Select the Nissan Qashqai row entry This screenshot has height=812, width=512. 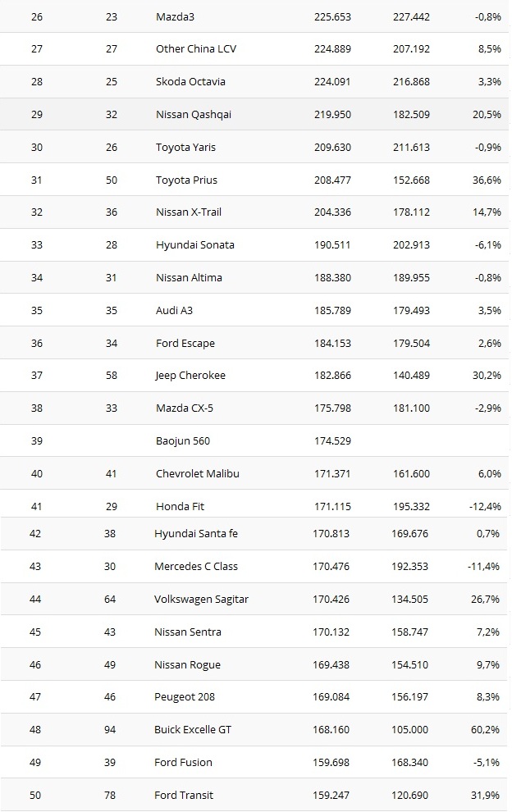point(194,114)
